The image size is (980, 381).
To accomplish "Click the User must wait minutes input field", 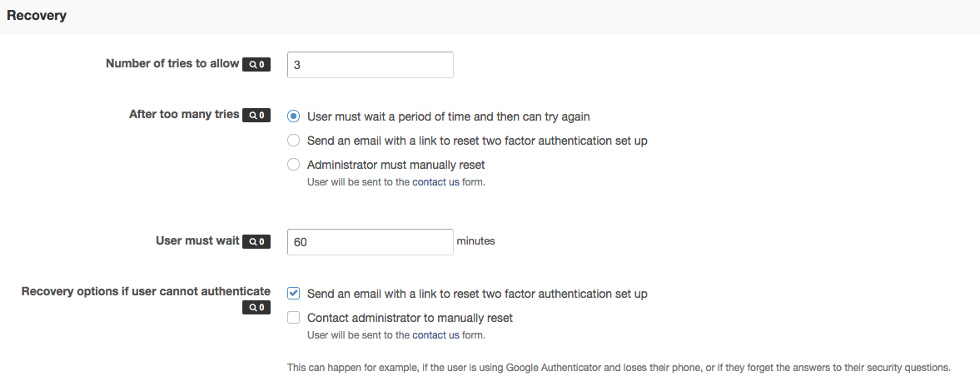I will [370, 242].
